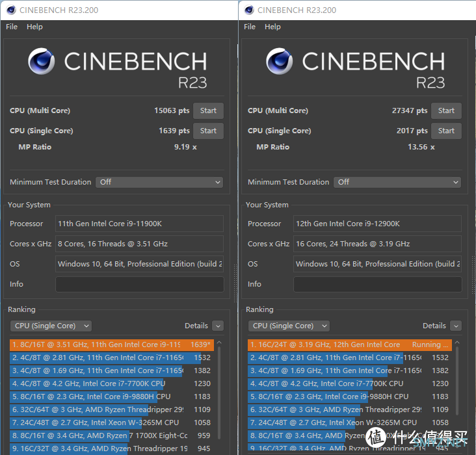The height and width of the screenshot is (455, 476).
Task: Open ranking type dropdown in right window
Action: pyautogui.click(x=289, y=326)
